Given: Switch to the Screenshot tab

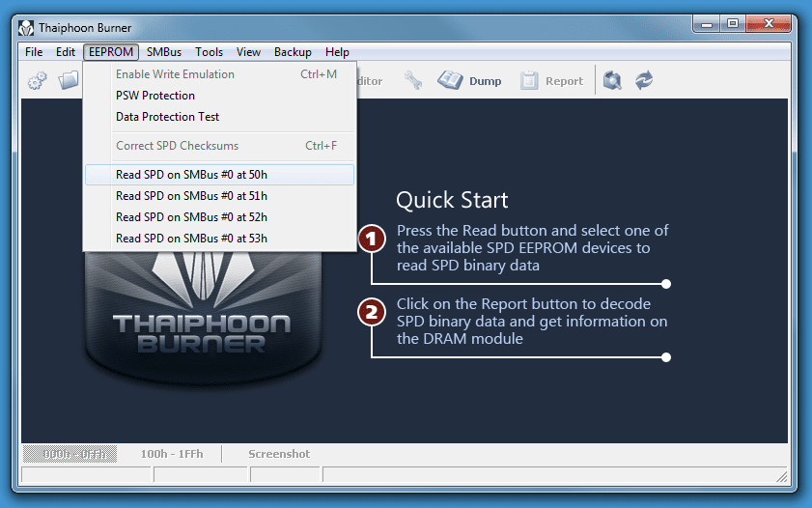Looking at the screenshot, I should coord(279,454).
